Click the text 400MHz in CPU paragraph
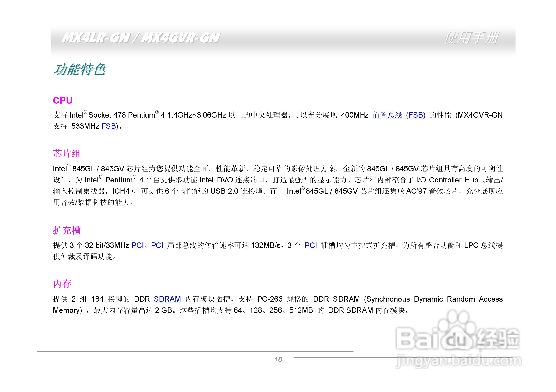This screenshot has height=392, width=556. click(x=354, y=115)
